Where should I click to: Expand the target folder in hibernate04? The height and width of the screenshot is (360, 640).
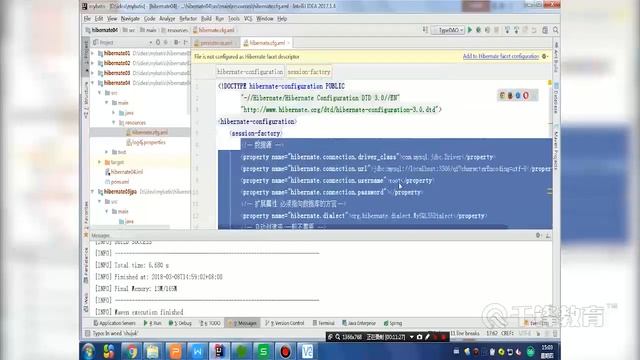click(99, 162)
